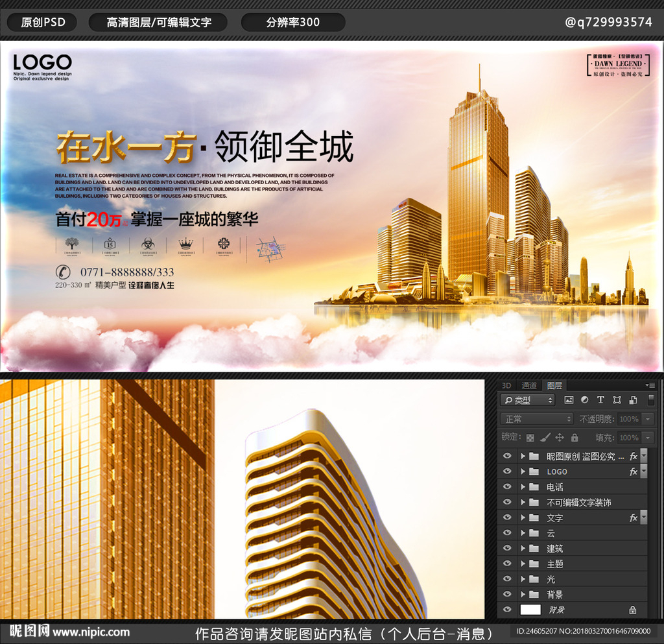Filter layers by pixel image icon

569,400
